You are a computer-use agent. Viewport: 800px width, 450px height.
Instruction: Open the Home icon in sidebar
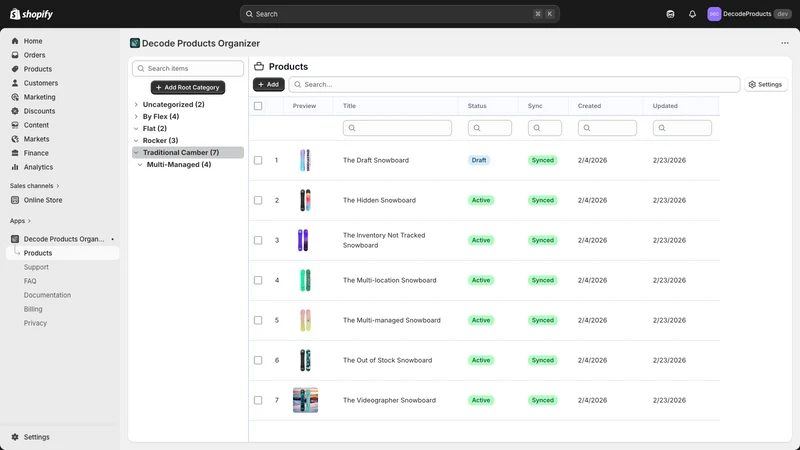15,41
